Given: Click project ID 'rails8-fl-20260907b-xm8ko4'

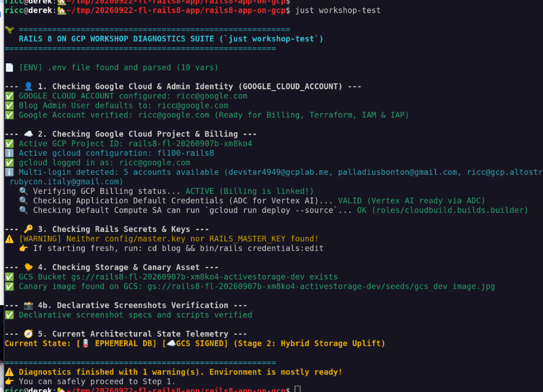Looking at the screenshot, I should 190,144.
